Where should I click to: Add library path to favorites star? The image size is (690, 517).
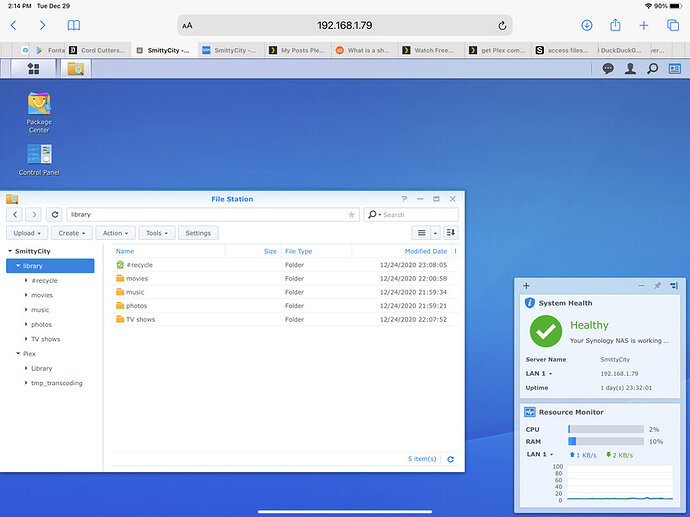tap(351, 215)
